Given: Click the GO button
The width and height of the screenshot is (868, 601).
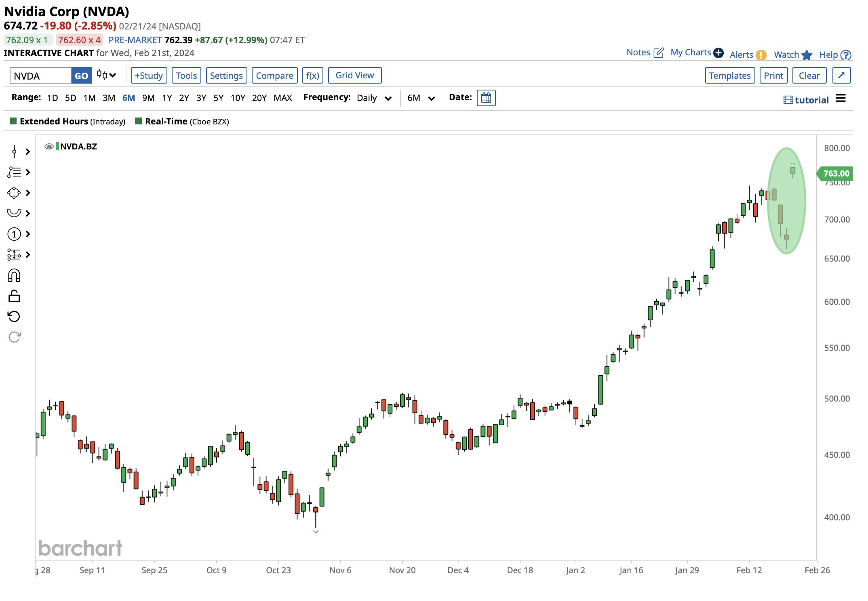Looking at the screenshot, I should point(81,76).
